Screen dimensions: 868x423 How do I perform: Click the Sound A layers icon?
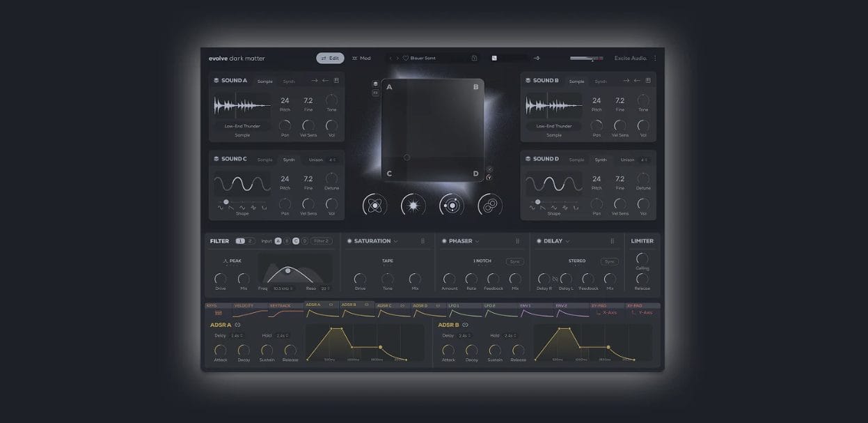(216, 81)
